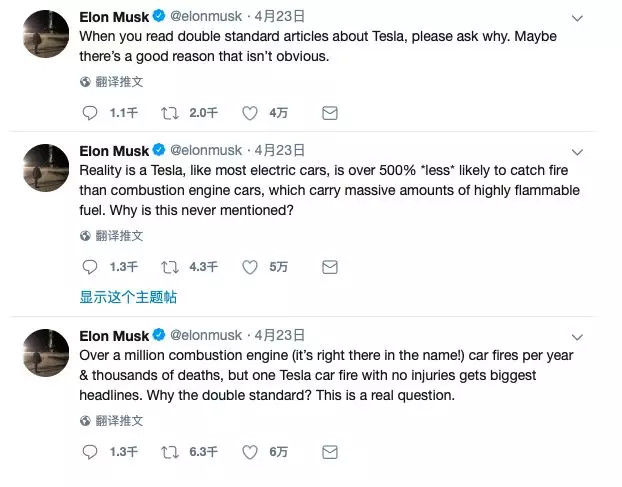Retweet the tweet with 4.3千 retweets
Image resolution: width=622 pixels, height=487 pixels.
coord(169,267)
